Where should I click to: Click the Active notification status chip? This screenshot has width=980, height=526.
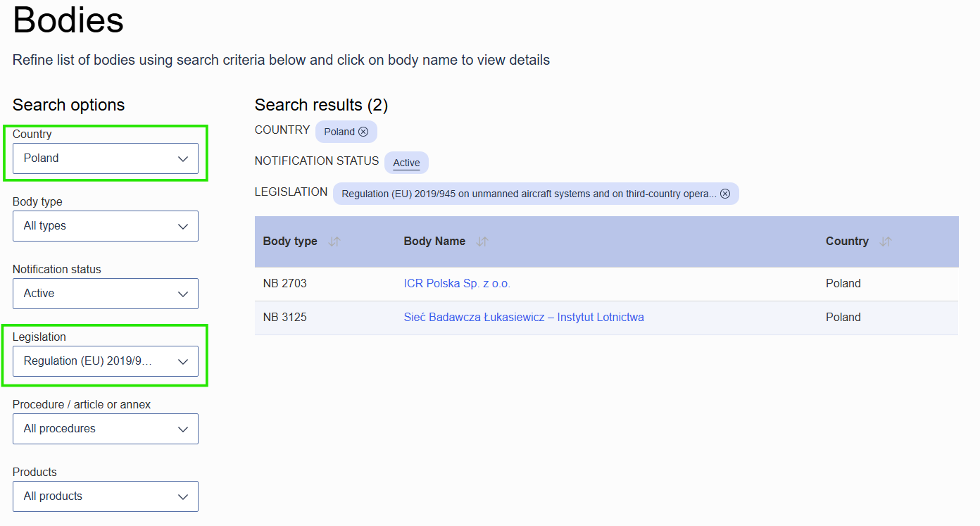[x=406, y=163]
